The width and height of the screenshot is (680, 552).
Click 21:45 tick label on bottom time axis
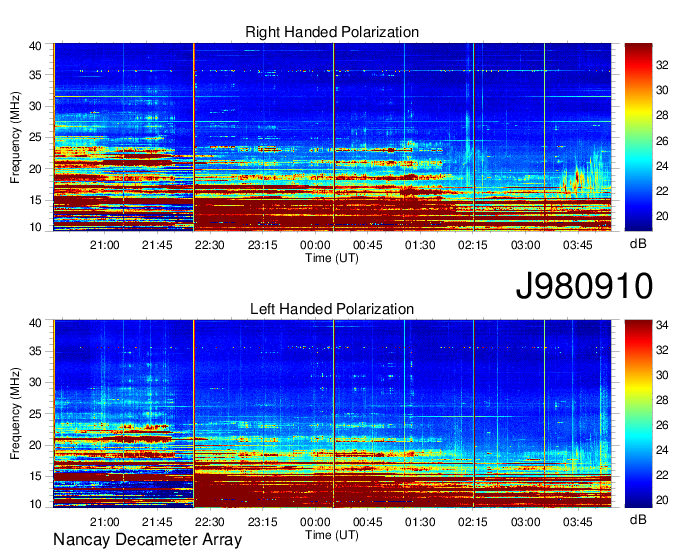point(157,522)
